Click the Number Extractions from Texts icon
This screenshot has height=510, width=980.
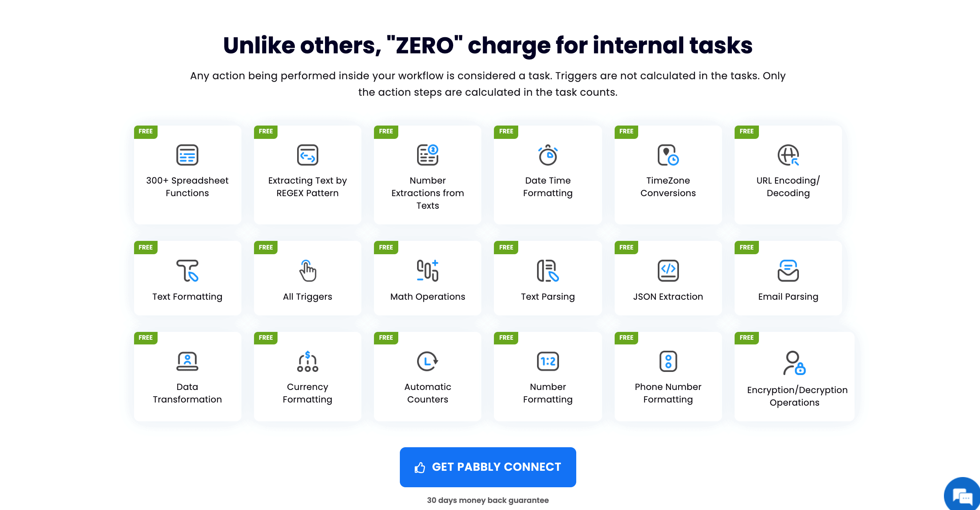[x=427, y=155]
